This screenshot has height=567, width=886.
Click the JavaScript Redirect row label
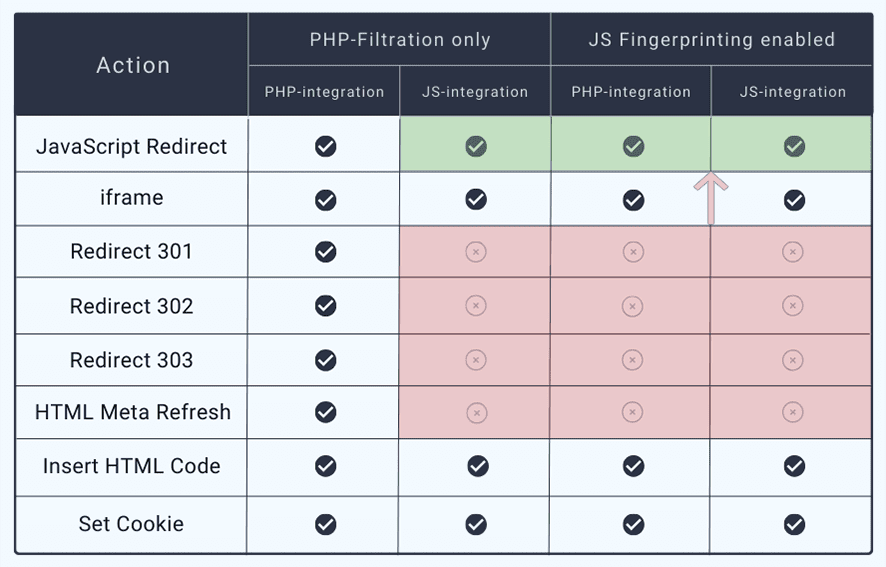pyautogui.click(x=132, y=147)
